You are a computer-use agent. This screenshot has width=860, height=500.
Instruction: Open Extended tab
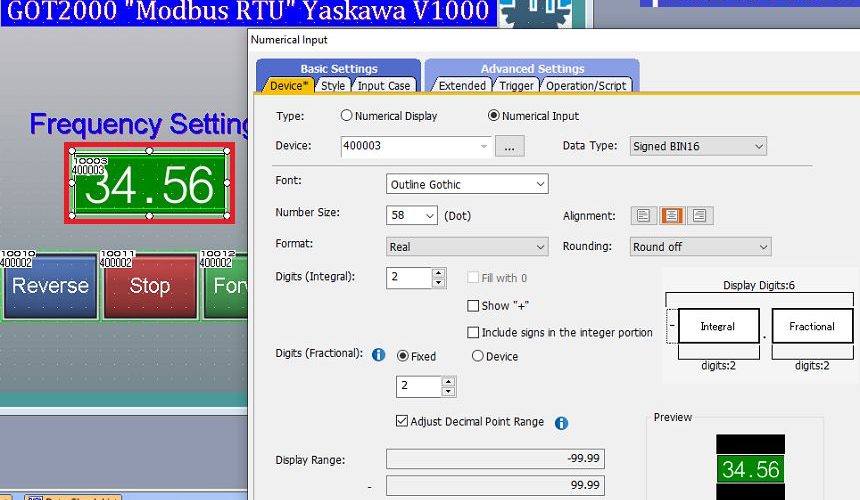462,86
